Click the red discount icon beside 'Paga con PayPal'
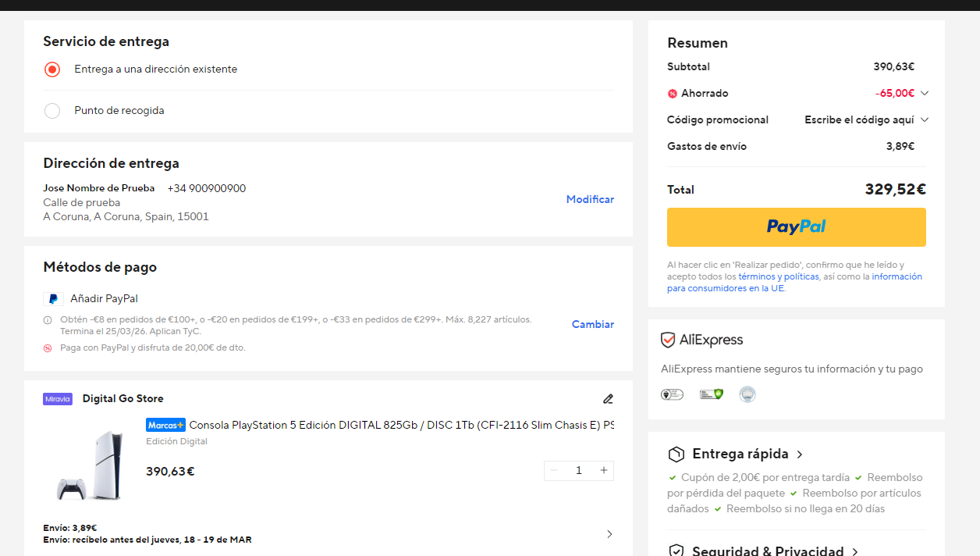Screen dimensions: 980x556 tap(48, 347)
